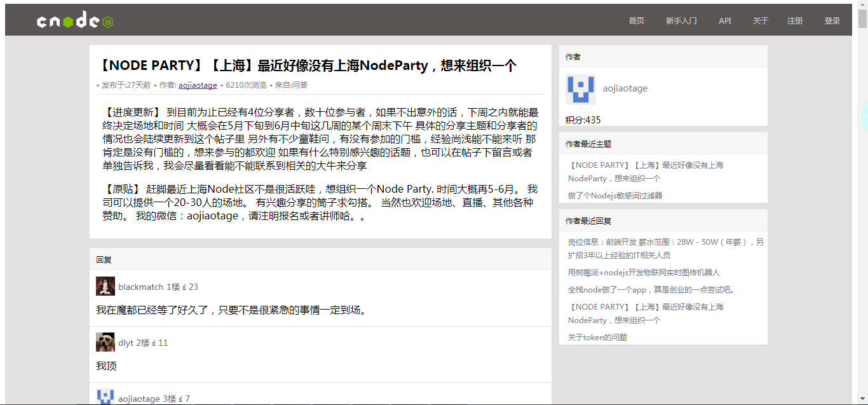
Task: Click blackmatch avatar in replies
Action: [x=105, y=286]
